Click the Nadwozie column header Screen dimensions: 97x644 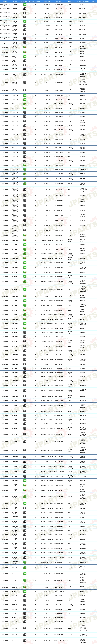[71, 1]
